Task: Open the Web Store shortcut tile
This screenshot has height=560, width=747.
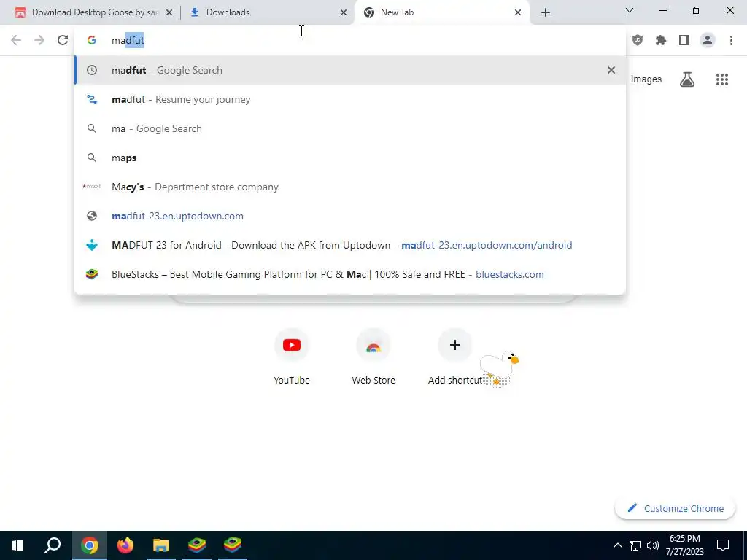Action: [373, 356]
